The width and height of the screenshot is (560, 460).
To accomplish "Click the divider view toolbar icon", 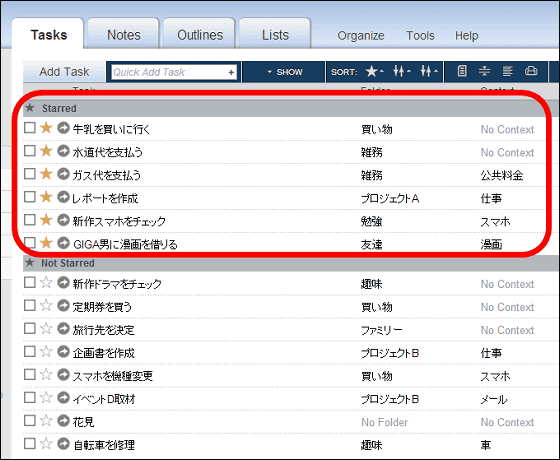I will pyautogui.click(x=484, y=71).
